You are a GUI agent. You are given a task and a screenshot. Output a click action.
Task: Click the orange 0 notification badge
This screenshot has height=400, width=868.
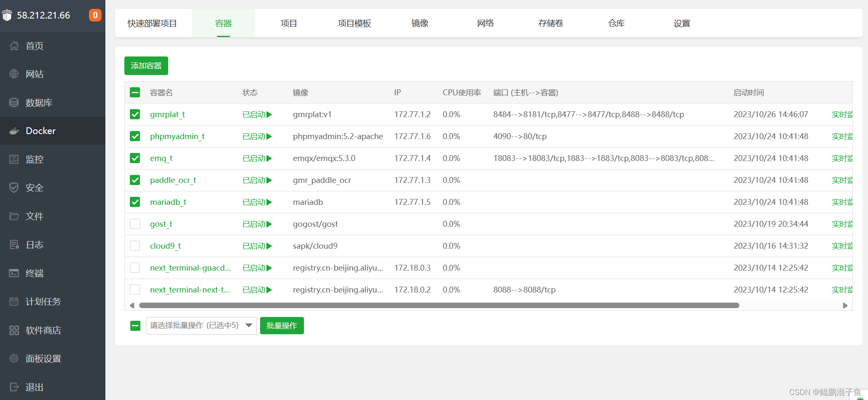pos(95,15)
